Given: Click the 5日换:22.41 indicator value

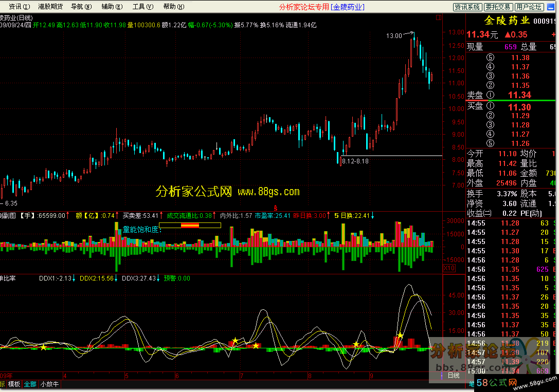Looking at the screenshot, I should tap(352, 216).
